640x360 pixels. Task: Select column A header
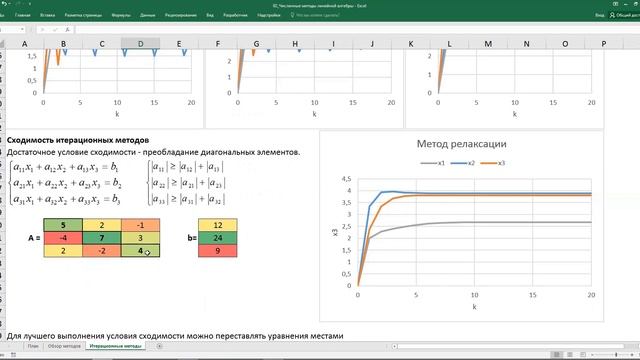[x=24, y=44]
